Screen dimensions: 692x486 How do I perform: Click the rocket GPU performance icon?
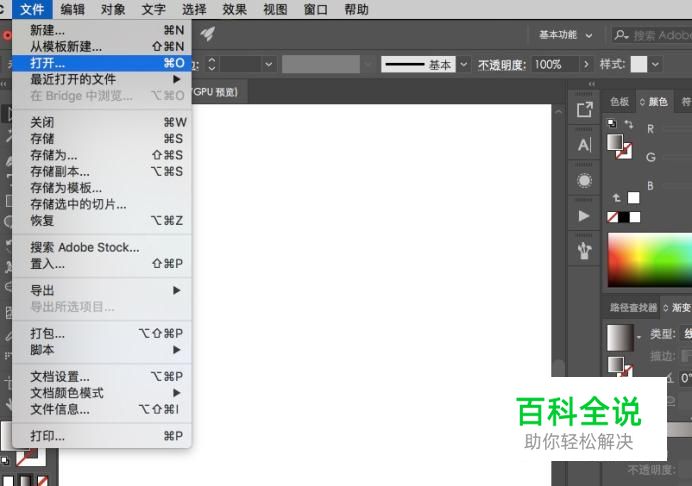click(x=207, y=34)
